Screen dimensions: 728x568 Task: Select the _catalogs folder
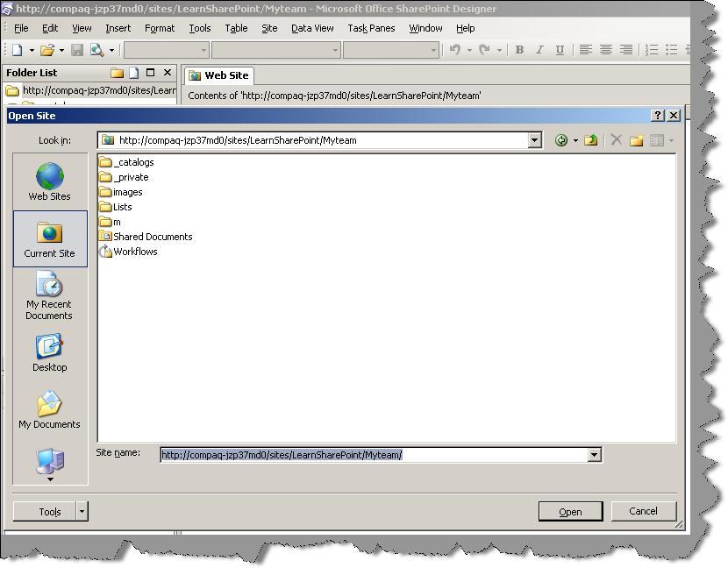click(127, 162)
